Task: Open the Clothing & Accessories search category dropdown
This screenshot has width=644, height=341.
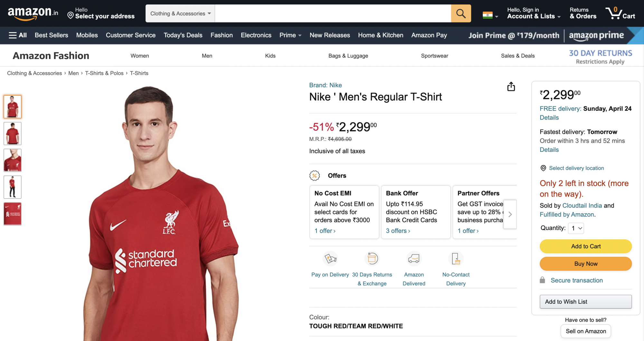Action: [180, 14]
